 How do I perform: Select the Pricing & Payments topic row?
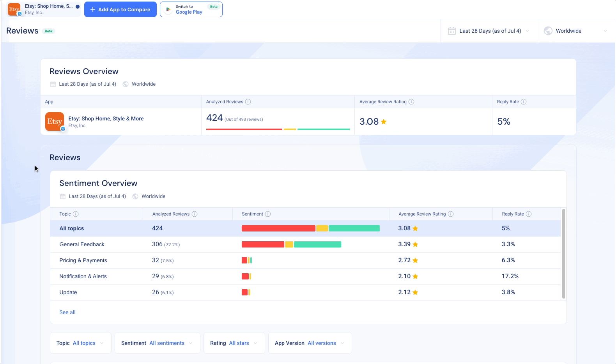coord(305,260)
